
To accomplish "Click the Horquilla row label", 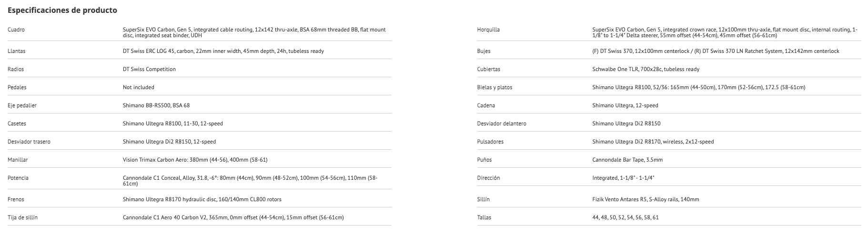I will pyautogui.click(x=488, y=30).
